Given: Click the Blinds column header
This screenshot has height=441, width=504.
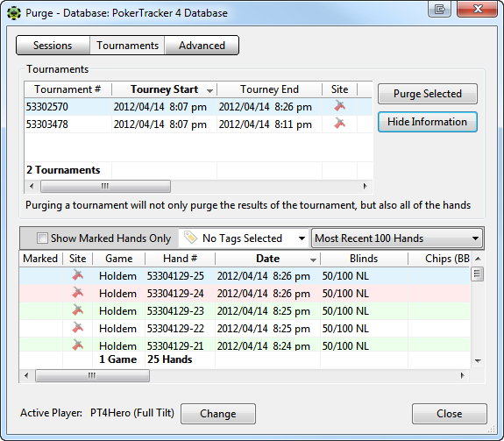Looking at the screenshot, I should (364, 259).
